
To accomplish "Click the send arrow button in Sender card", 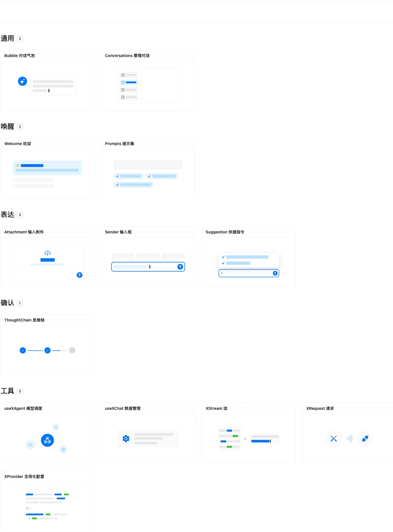I will 180,267.
